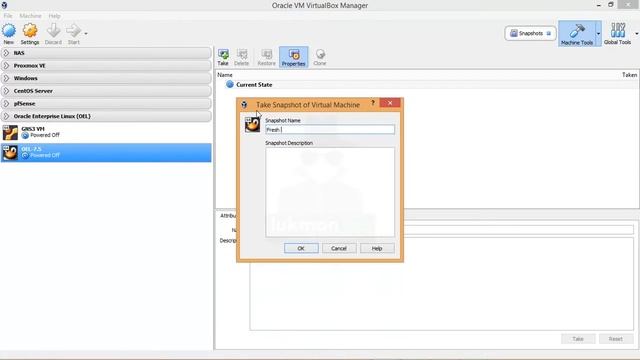Click the GNS3 VM machine icon
Image resolution: width=640 pixels, height=360 pixels.
point(10,133)
